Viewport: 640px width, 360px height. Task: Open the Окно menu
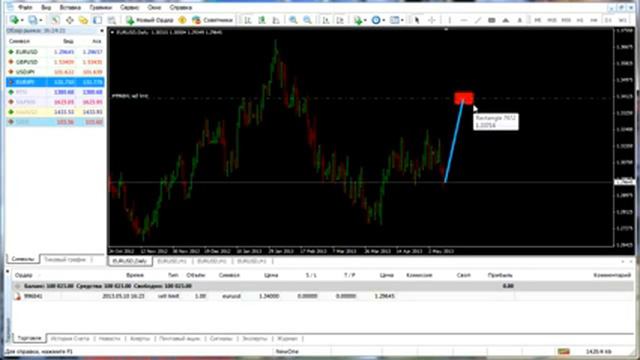[154, 7]
